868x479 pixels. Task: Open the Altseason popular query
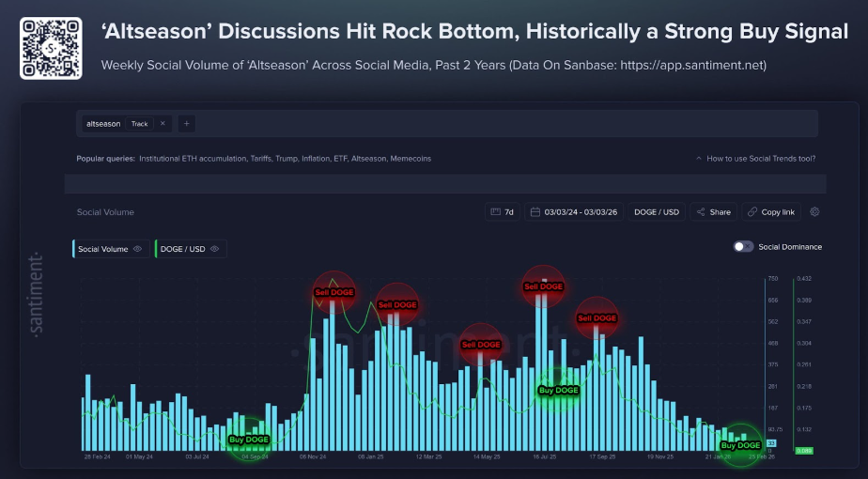point(368,159)
